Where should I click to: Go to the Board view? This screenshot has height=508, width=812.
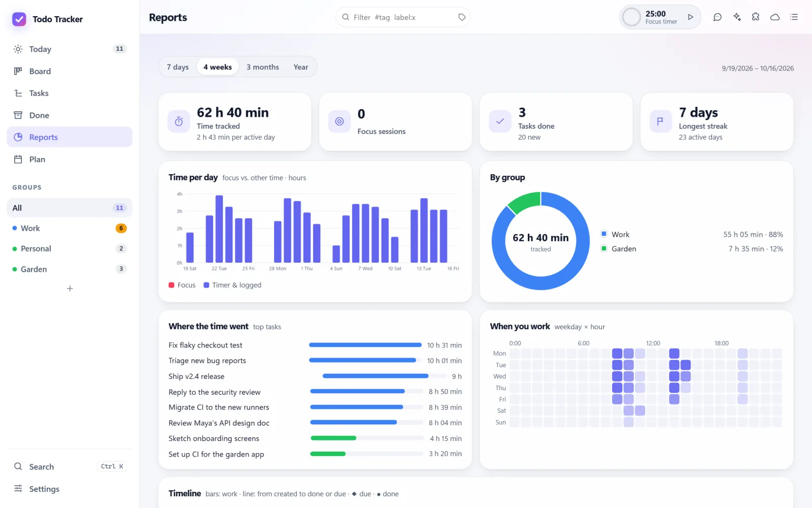tap(70, 71)
